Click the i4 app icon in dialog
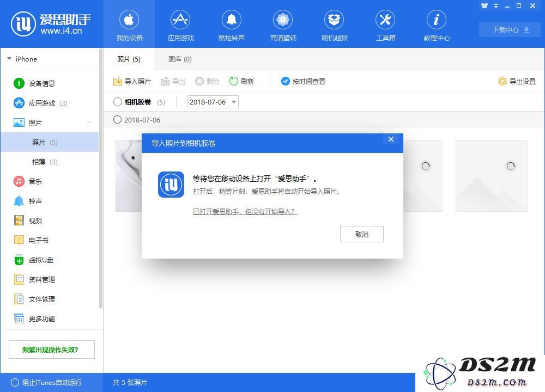The width and height of the screenshot is (545, 392). pos(171,185)
